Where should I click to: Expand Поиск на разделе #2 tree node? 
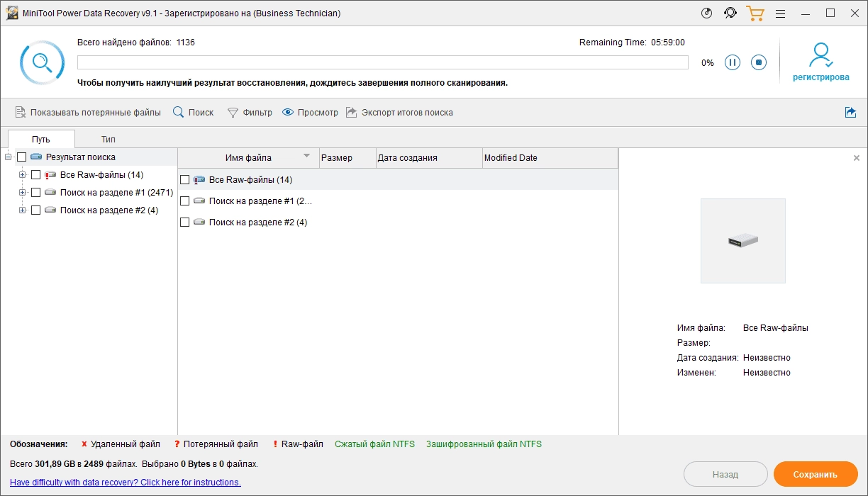pos(23,210)
